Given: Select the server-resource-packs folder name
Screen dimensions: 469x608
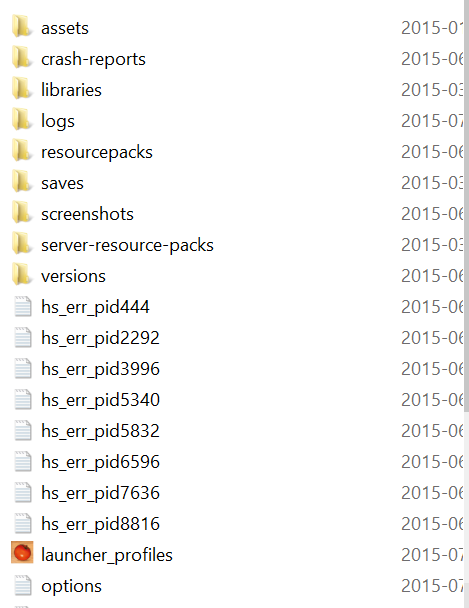Looking at the screenshot, I should click(127, 245).
